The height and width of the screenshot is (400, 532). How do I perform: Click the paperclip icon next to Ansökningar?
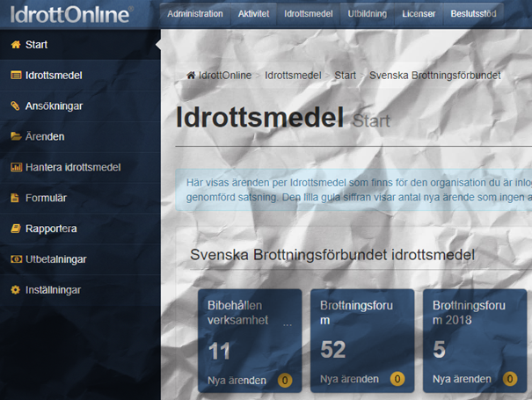click(x=15, y=105)
